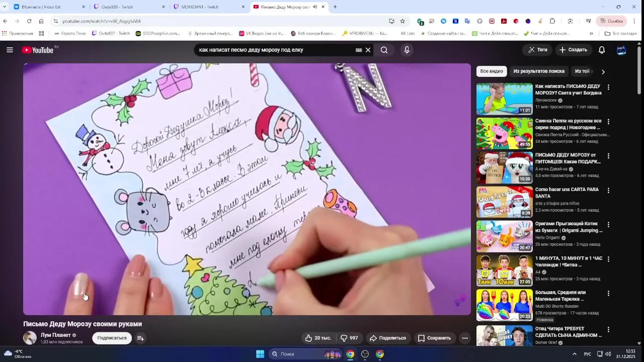The width and height of the screenshot is (644, 362).
Task: Clear the YouTube search query with X
Action: 368,50
